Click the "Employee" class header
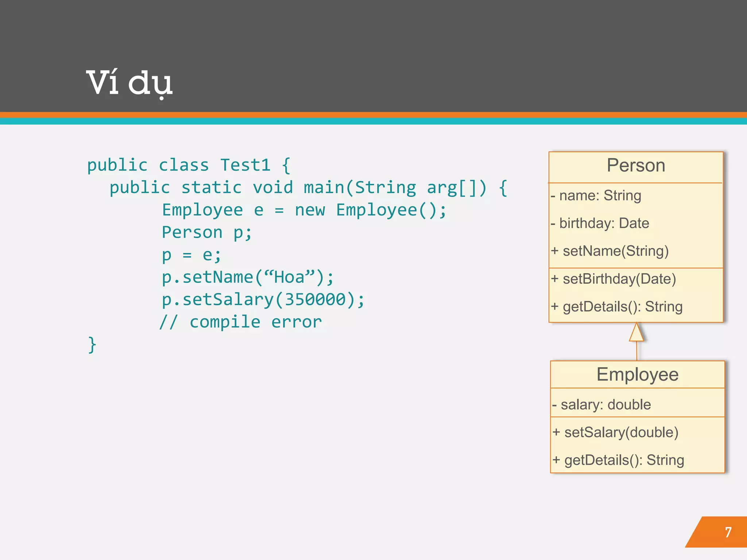 tap(638, 375)
